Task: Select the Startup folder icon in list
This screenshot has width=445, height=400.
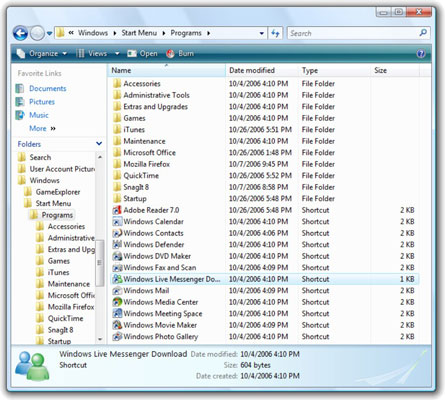Action: click(x=117, y=198)
